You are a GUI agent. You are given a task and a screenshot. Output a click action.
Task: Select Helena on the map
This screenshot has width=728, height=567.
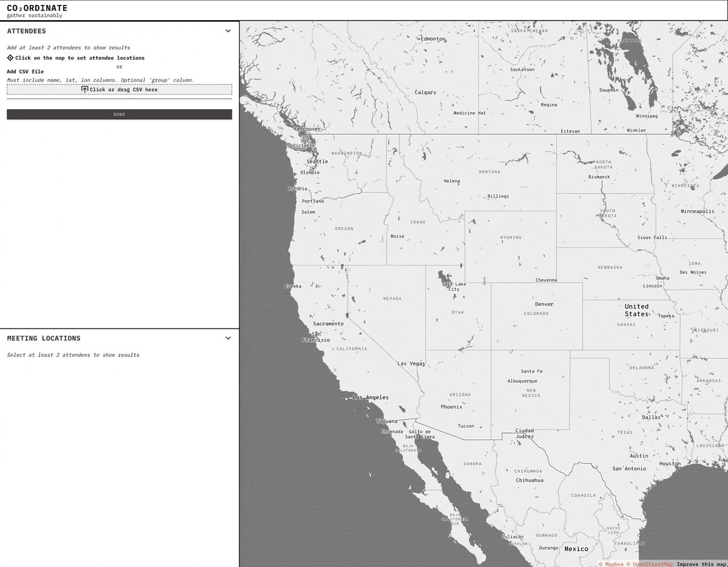pos(452,181)
